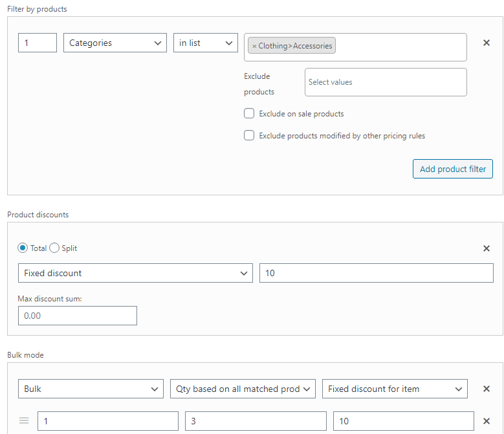Delete the product discount section
This screenshot has height=434, width=504.
487,248
